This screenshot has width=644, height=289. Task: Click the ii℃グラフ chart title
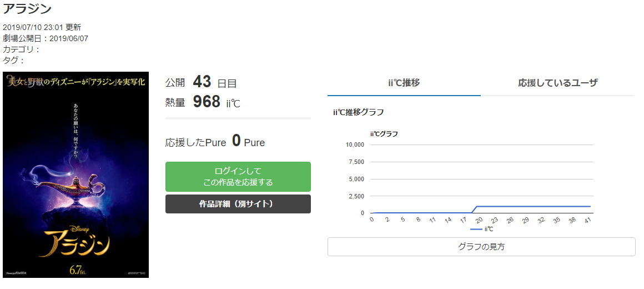tap(384, 133)
